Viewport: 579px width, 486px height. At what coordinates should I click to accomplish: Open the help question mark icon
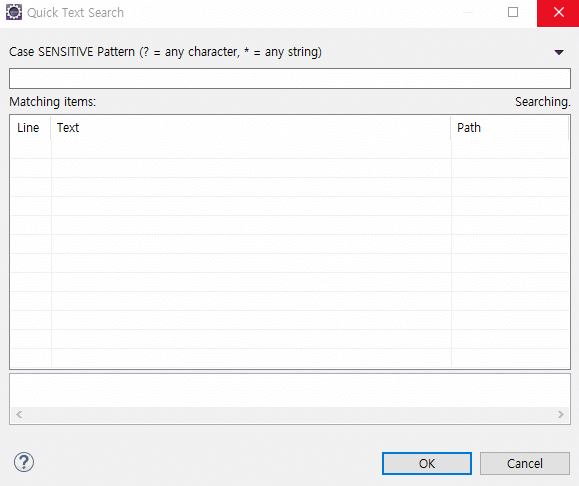tap(24, 462)
